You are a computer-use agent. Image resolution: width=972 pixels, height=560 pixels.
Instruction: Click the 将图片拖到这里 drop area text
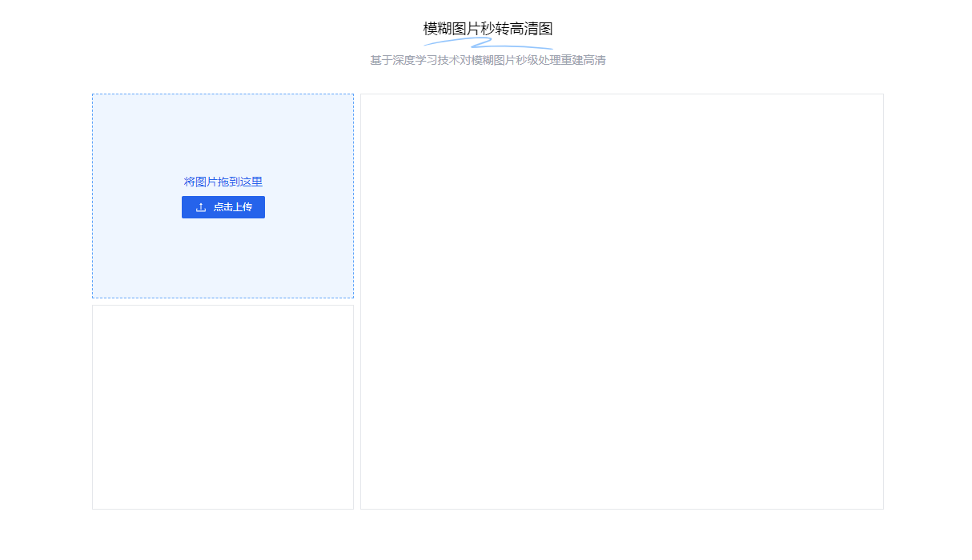point(223,182)
